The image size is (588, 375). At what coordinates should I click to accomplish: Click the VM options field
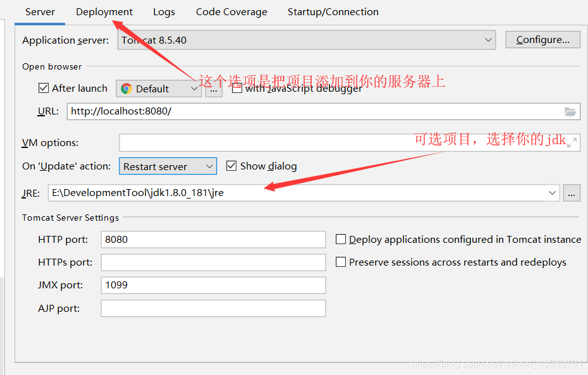click(x=350, y=143)
